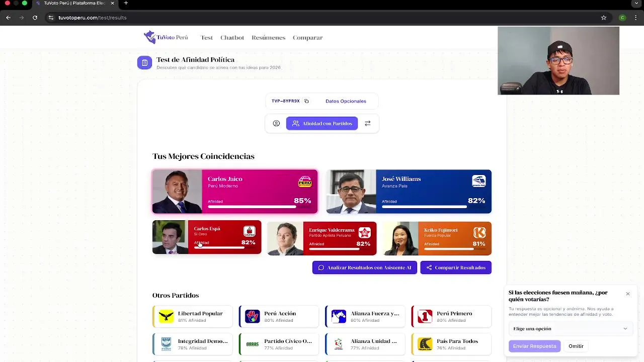Viewport: 644px width, 362px height.
Task: Open the browser three-dot menu
Action: pyautogui.click(x=636, y=18)
